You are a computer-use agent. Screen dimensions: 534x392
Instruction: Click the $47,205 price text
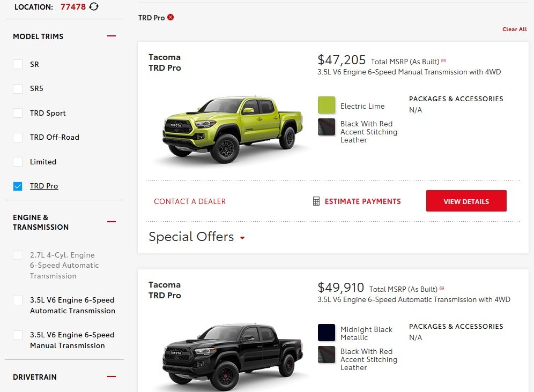[341, 60]
